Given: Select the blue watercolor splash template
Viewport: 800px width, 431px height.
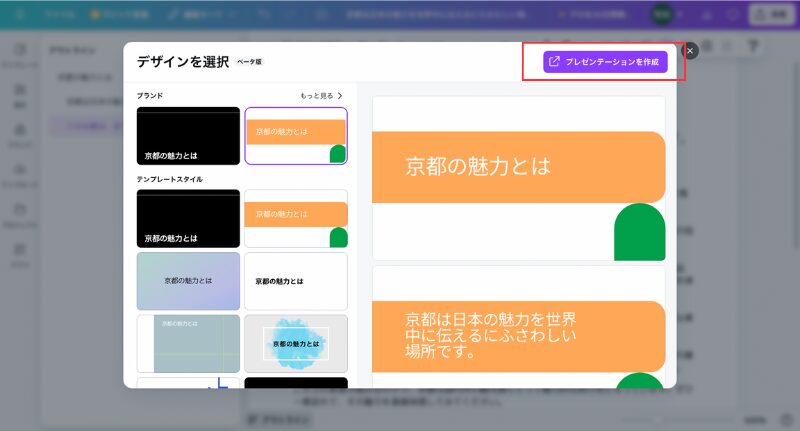Looking at the screenshot, I should (x=296, y=343).
